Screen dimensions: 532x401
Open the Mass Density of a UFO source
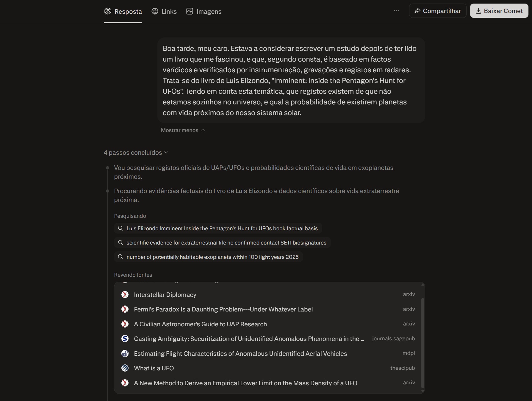[245, 383]
